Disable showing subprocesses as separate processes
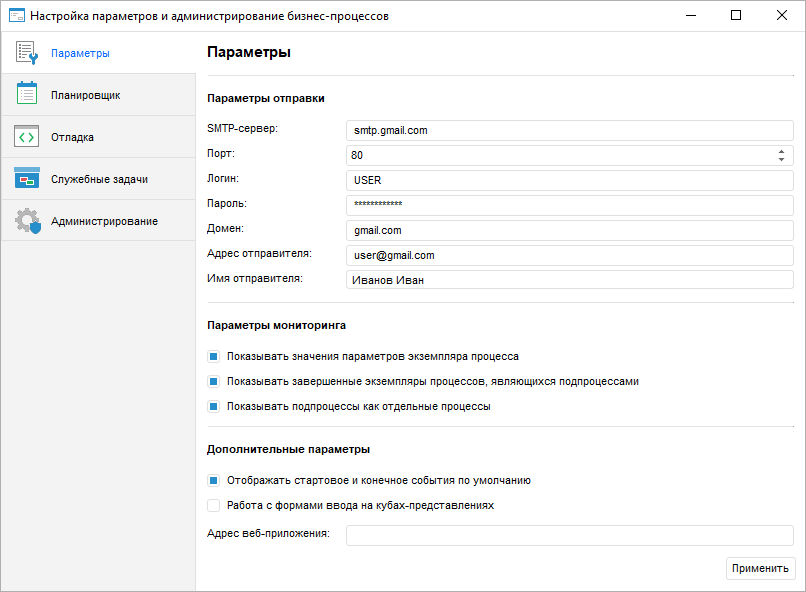This screenshot has height=592, width=806. click(213, 407)
